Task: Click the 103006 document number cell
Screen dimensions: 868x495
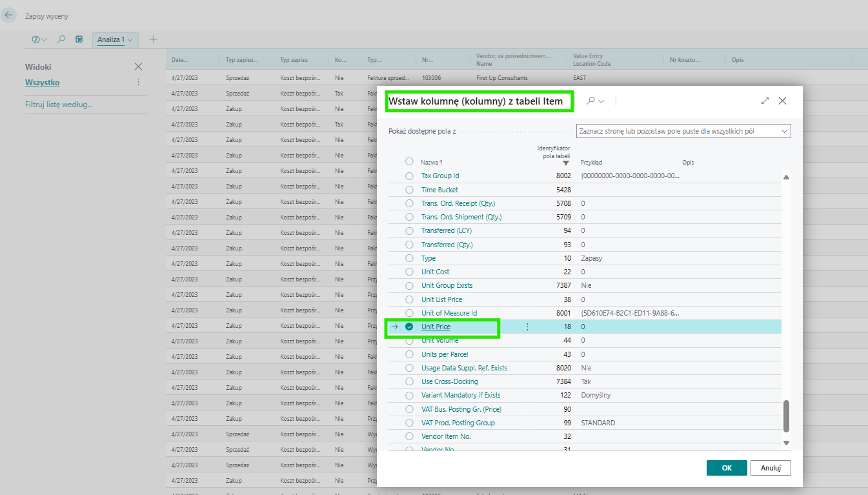Action: click(x=431, y=77)
